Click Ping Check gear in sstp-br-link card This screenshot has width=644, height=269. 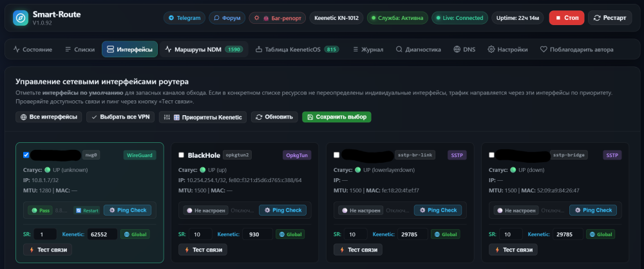point(438,210)
